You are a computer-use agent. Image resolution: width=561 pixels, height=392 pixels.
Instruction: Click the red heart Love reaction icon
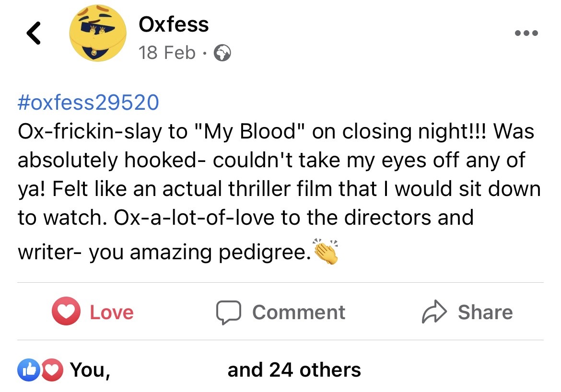point(67,312)
